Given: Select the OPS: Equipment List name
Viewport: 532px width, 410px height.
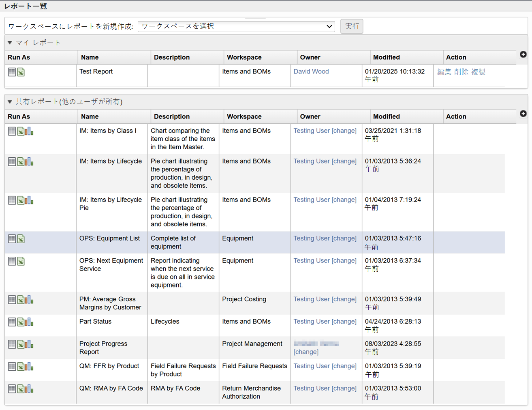Looking at the screenshot, I should tap(109, 238).
